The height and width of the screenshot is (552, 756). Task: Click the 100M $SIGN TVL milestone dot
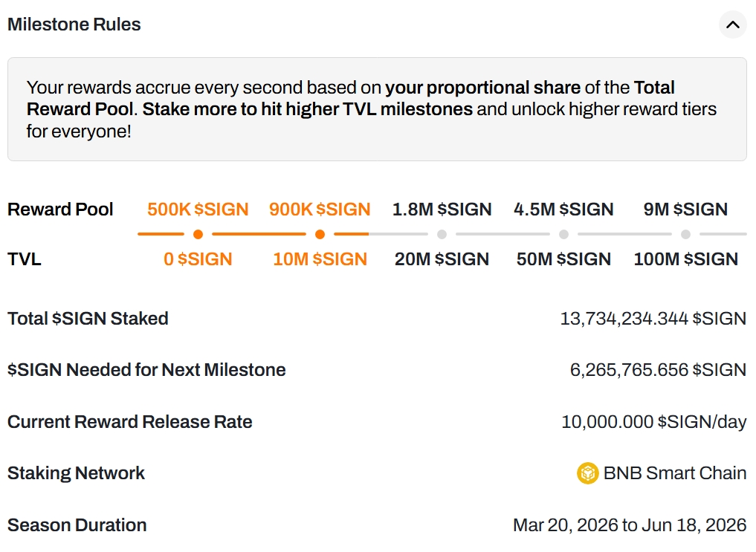685,235
